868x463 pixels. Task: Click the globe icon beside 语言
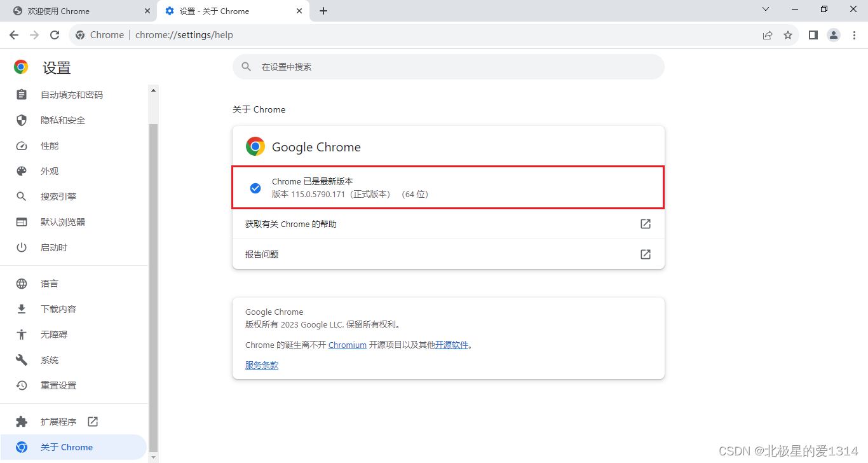[22, 284]
